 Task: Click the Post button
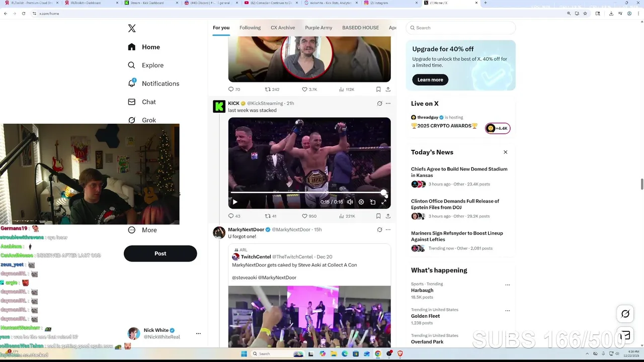tap(160, 253)
